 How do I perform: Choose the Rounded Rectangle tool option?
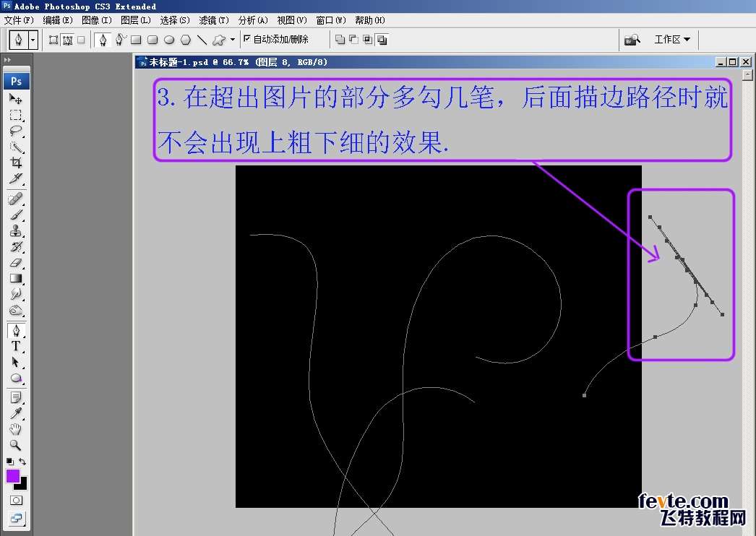tap(153, 40)
